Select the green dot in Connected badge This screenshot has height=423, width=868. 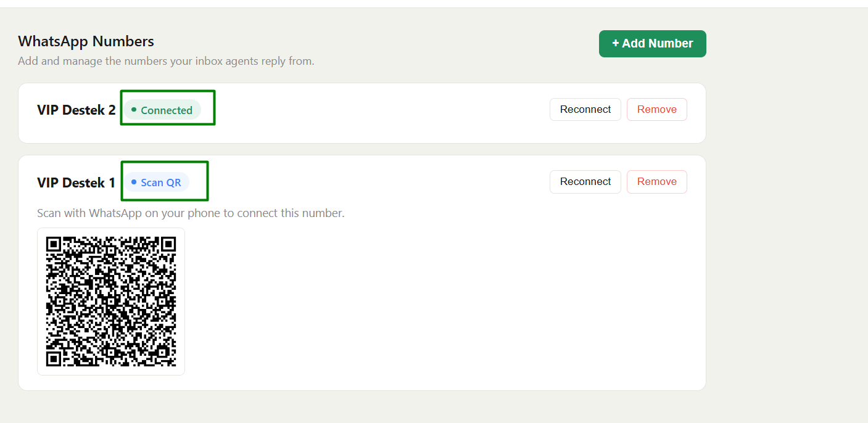click(134, 110)
